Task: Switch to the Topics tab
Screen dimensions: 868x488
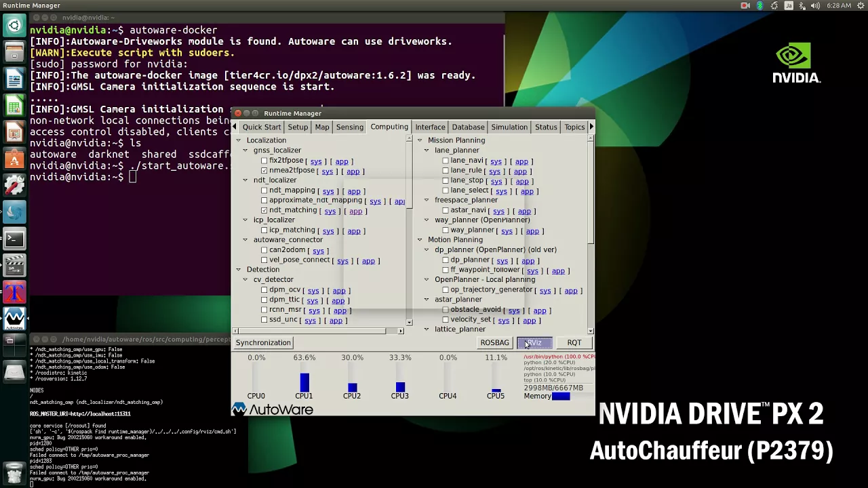Action: tap(574, 127)
